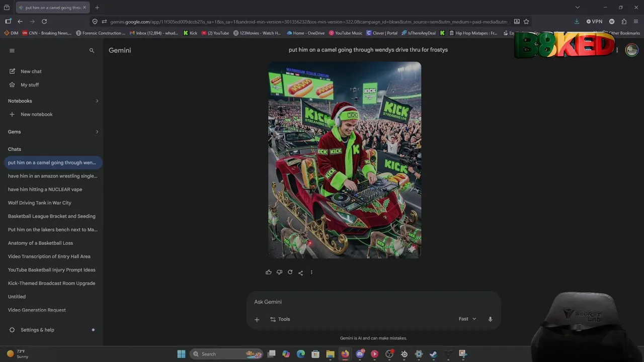Open Settings & help
This screenshot has height=362, width=644.
pyautogui.click(x=37, y=330)
